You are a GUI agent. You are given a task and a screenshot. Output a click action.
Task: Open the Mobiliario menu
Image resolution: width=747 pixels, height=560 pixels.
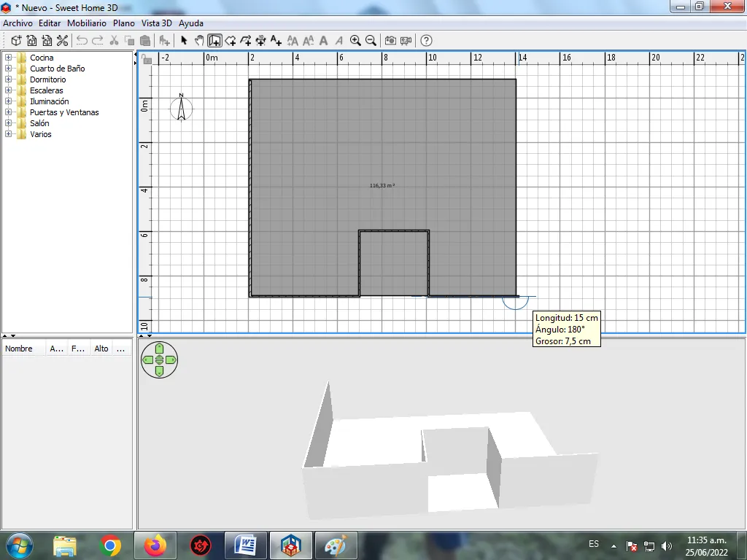click(87, 23)
